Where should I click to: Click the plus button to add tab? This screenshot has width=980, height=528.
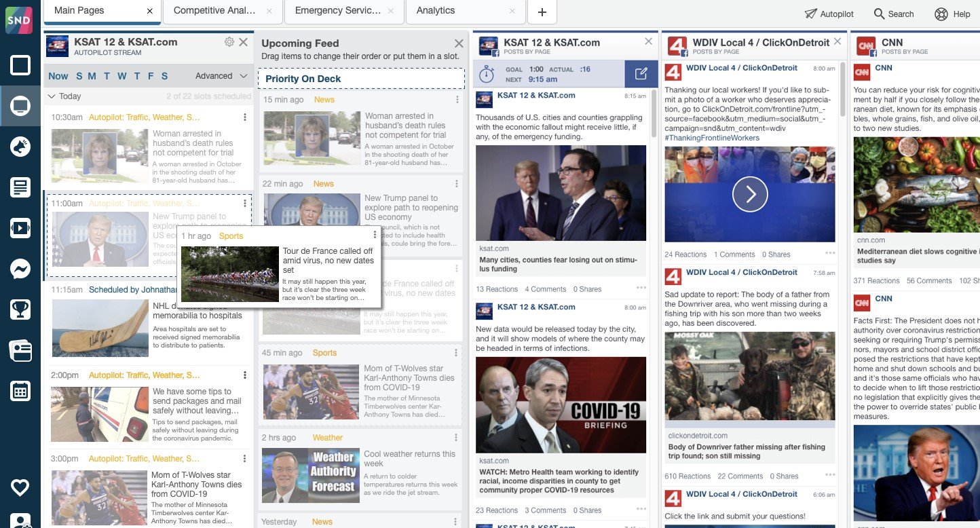pyautogui.click(x=542, y=12)
